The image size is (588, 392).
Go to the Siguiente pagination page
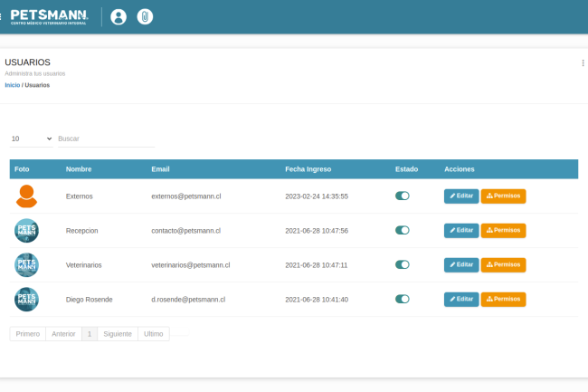coord(117,334)
